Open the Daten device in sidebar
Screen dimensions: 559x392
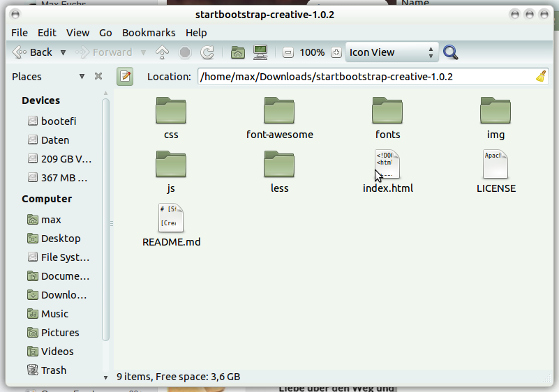coord(48,140)
